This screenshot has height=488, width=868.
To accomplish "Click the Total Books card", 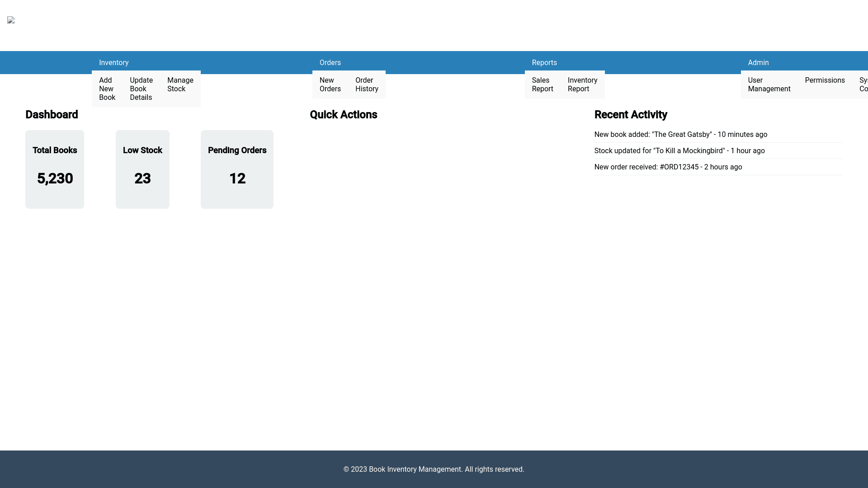I will click(x=55, y=169).
